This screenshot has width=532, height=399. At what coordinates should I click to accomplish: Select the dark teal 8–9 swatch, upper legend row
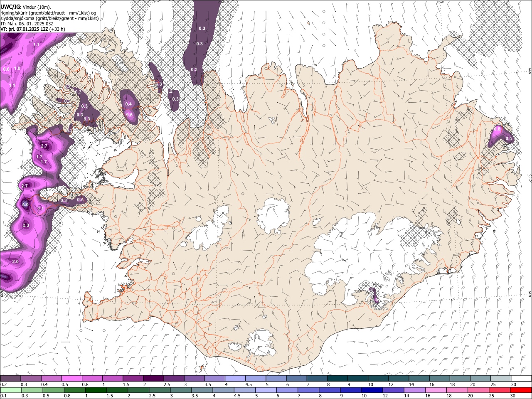(x=337, y=378)
